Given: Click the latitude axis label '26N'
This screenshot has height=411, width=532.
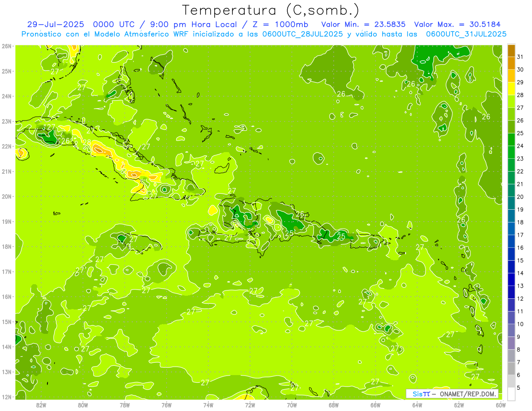Looking at the screenshot, I should pyautogui.click(x=6, y=46).
